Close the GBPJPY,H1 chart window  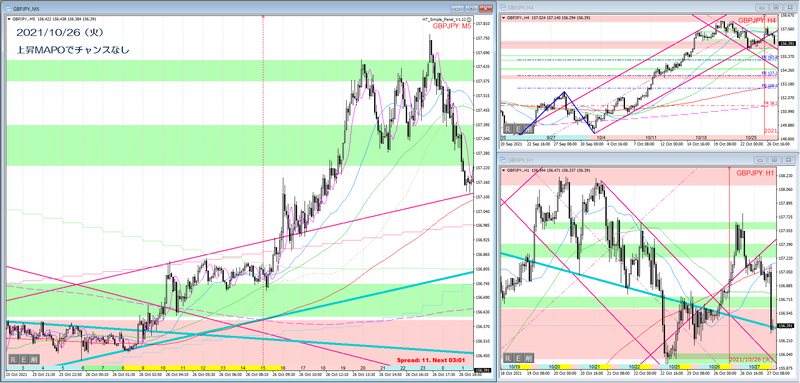click(x=788, y=160)
